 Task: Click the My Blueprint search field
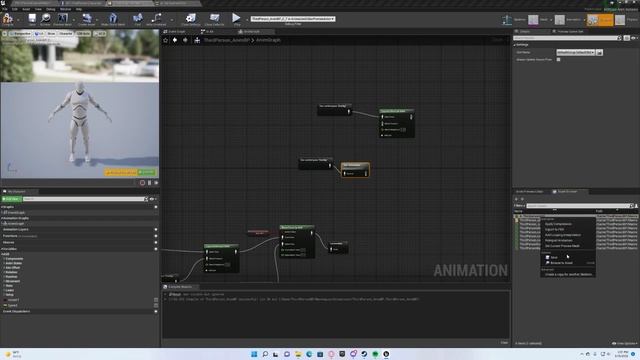84,199
